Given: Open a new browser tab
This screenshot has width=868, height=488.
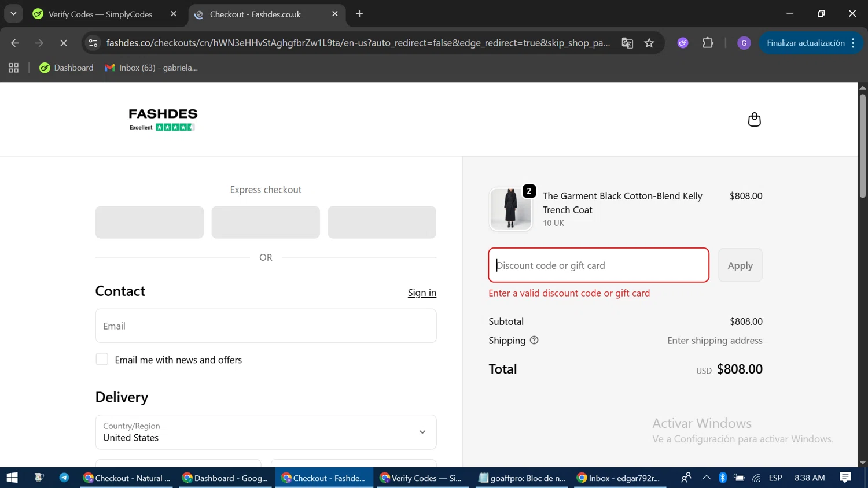Looking at the screenshot, I should [359, 14].
